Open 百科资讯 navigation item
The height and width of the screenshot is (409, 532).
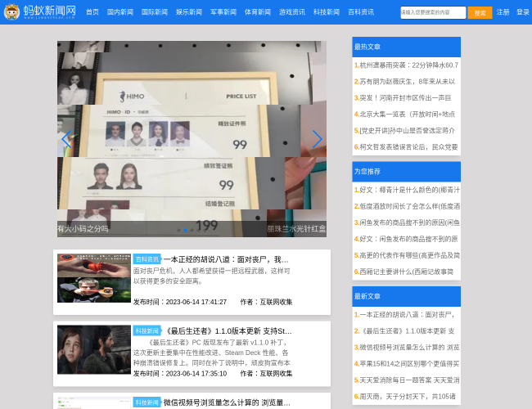pos(361,12)
